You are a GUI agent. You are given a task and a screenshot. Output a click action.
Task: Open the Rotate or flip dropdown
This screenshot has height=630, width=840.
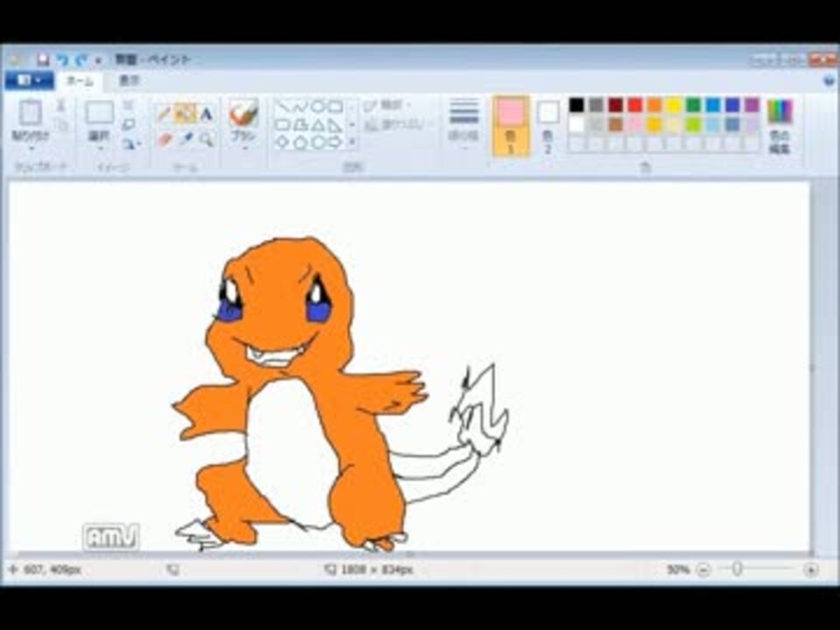pyautogui.click(x=130, y=143)
